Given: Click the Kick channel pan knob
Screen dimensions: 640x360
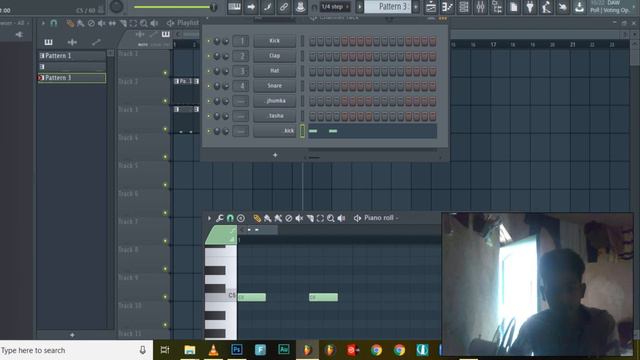Looking at the screenshot, I should pos(217,41).
